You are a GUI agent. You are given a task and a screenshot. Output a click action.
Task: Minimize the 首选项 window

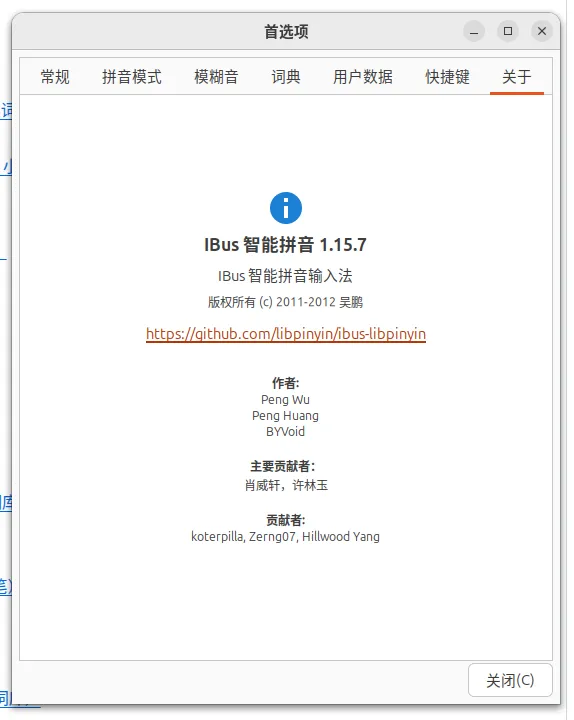point(474,31)
